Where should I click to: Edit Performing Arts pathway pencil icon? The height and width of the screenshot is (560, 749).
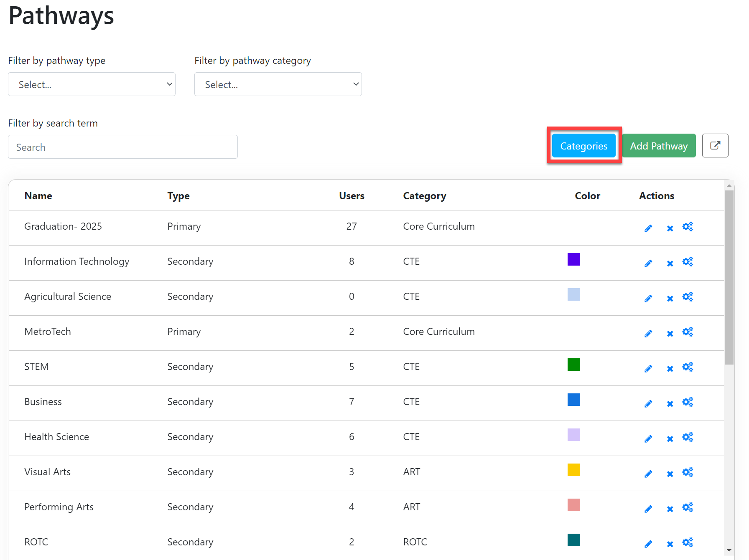click(x=648, y=509)
